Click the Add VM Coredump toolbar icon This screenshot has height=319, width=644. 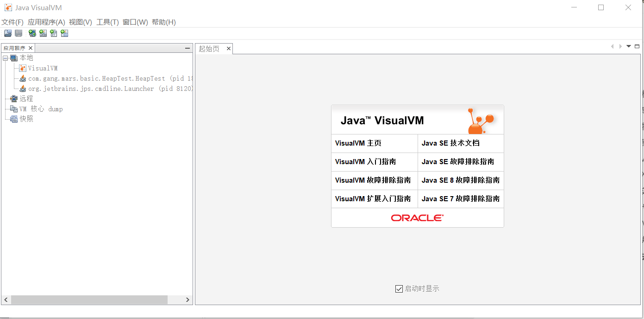(x=54, y=33)
